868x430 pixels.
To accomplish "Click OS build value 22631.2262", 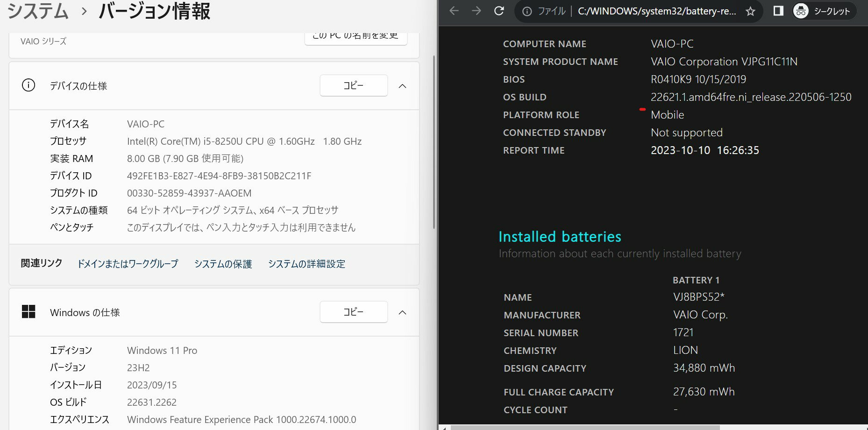I will point(152,402).
